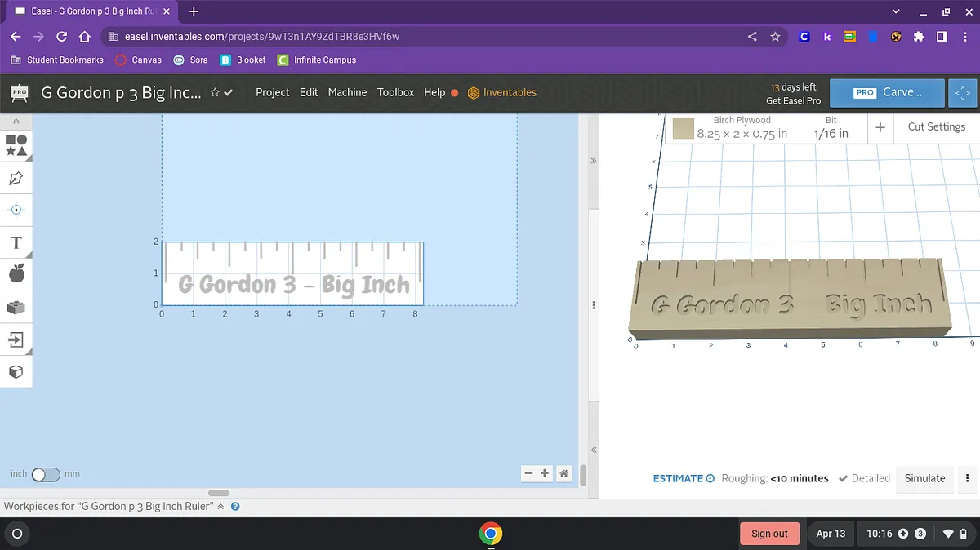Open the Apps brick icon

click(16, 307)
